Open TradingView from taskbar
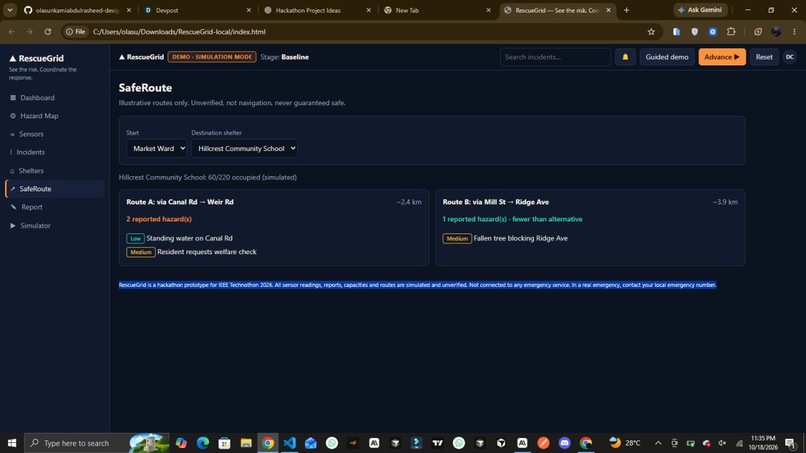806x453 pixels. (437, 443)
